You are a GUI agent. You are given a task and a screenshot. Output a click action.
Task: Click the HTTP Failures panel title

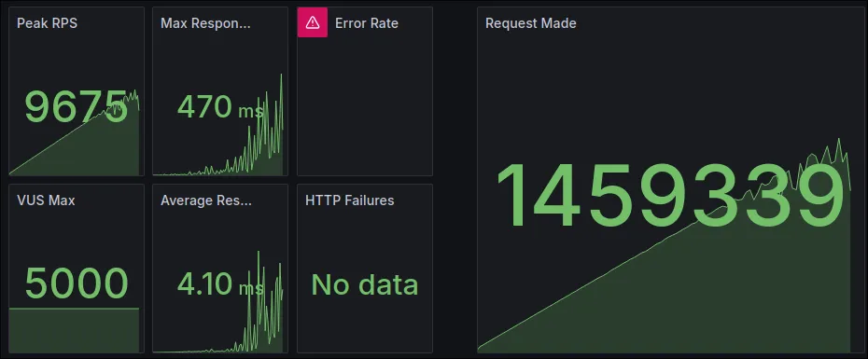(350, 200)
